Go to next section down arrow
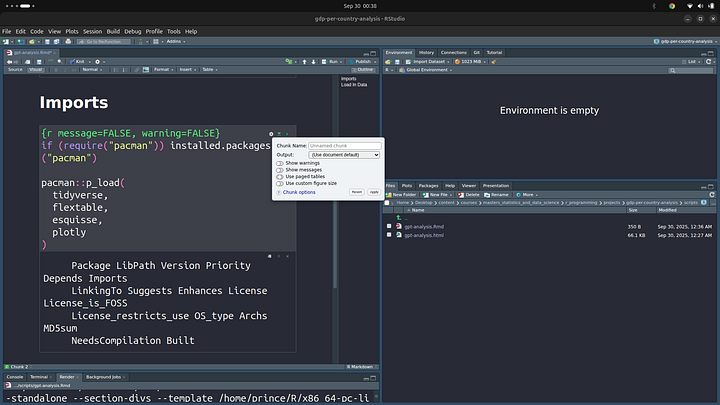This screenshot has height=405, width=720. [x=314, y=62]
